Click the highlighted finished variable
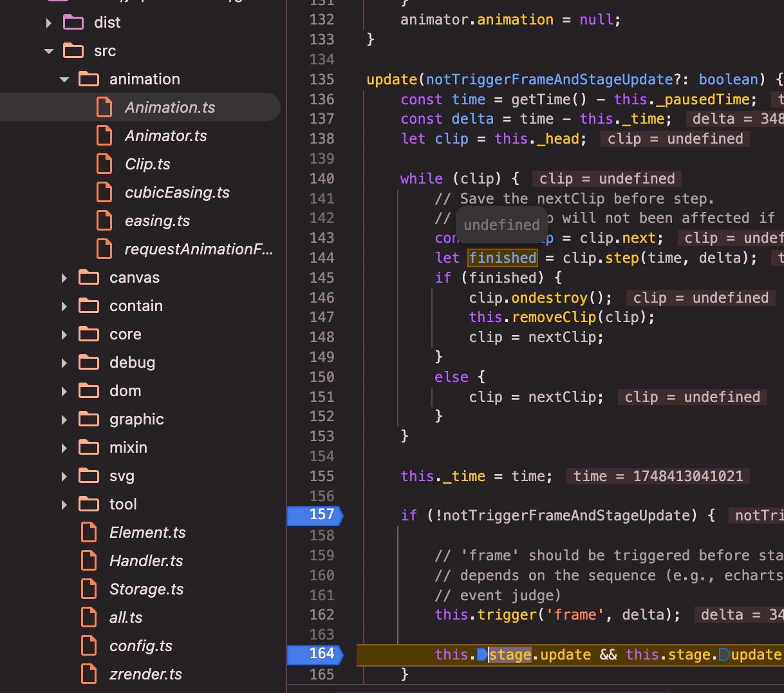 tap(503, 258)
